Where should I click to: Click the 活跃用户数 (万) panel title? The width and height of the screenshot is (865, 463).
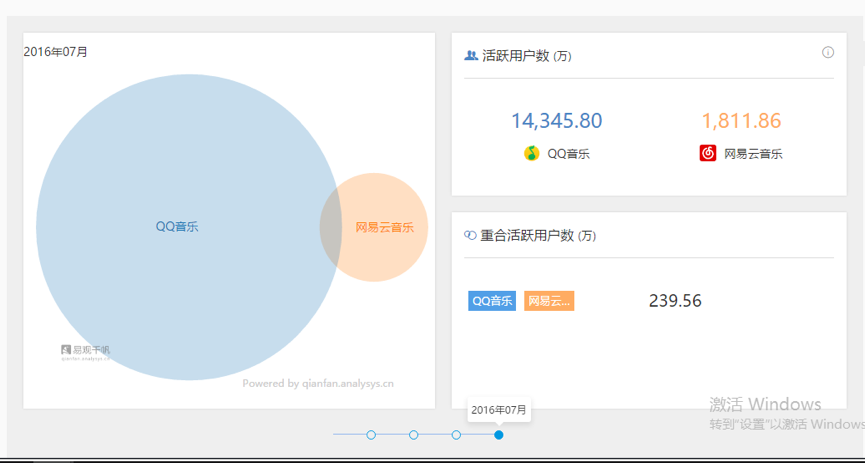point(527,56)
